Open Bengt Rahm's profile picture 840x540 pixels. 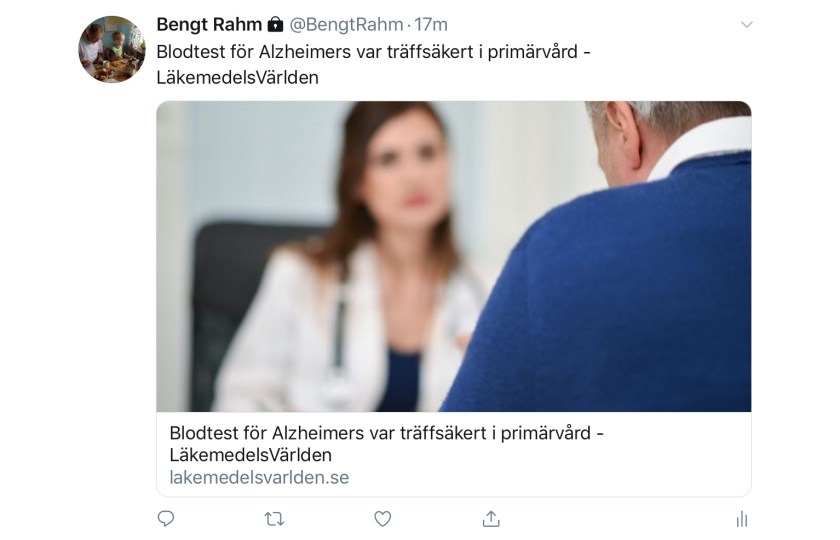(x=112, y=49)
